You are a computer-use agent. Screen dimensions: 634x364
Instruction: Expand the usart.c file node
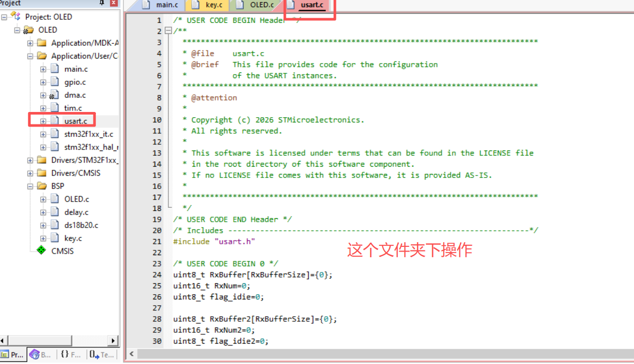click(x=43, y=121)
